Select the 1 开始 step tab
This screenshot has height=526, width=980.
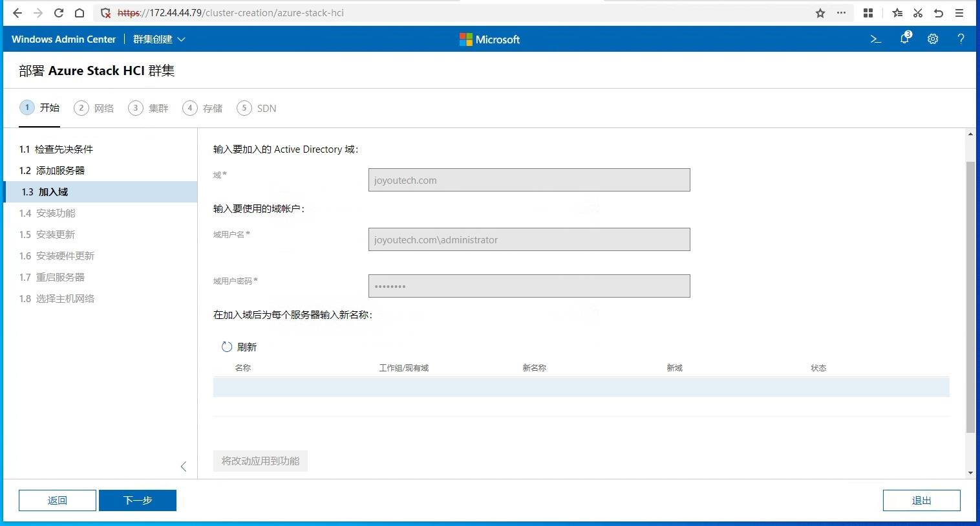pos(39,108)
